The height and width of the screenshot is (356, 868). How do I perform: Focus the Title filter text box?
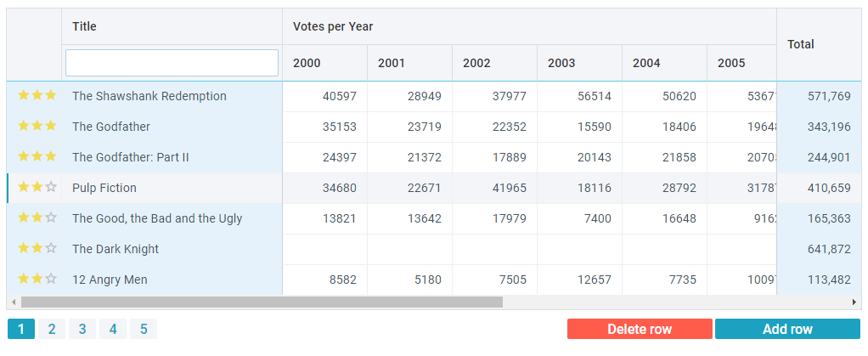click(172, 63)
